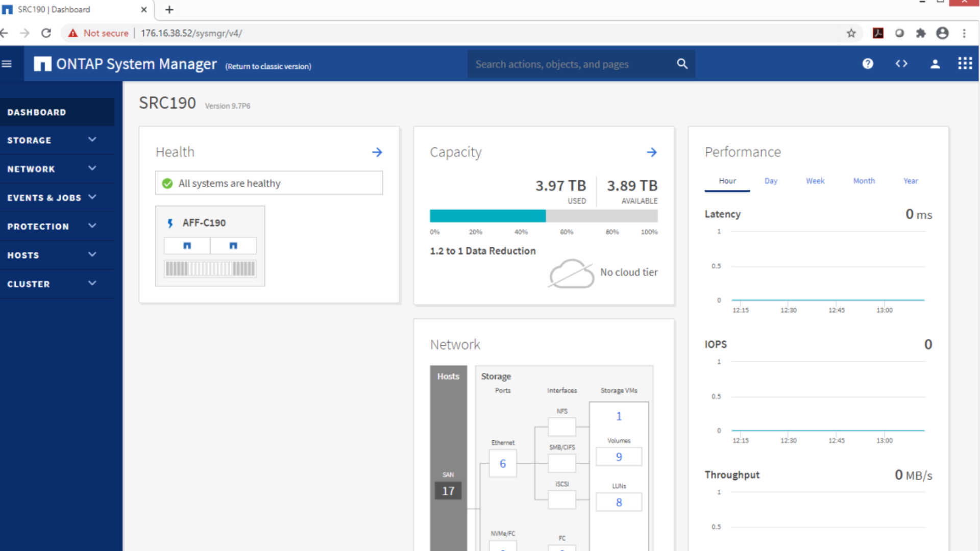Reload the browser page

(46, 33)
